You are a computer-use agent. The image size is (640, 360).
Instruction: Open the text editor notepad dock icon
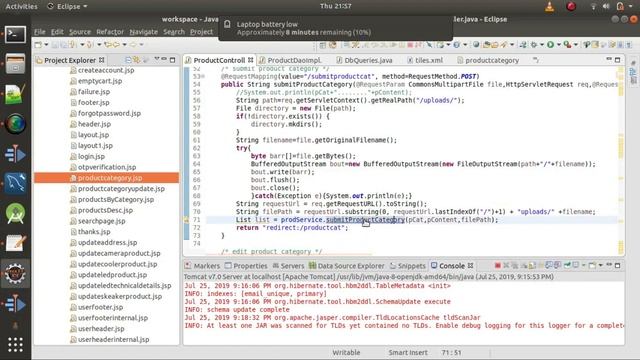click(15, 243)
